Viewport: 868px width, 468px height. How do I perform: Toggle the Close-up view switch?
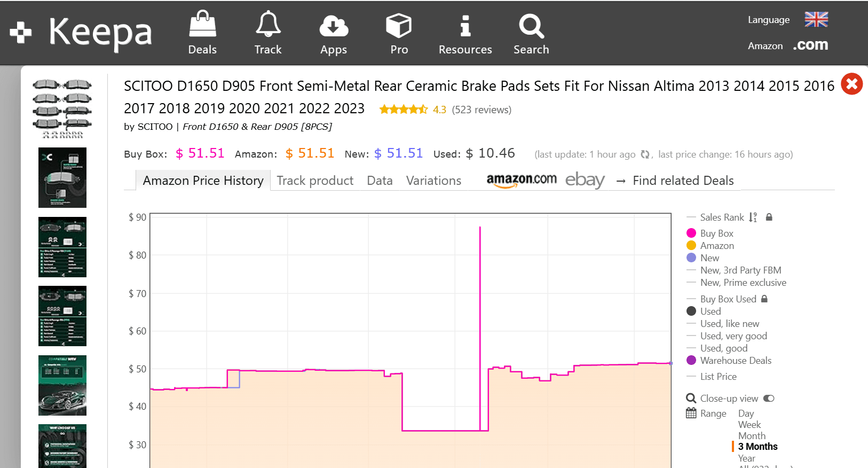[769, 399]
